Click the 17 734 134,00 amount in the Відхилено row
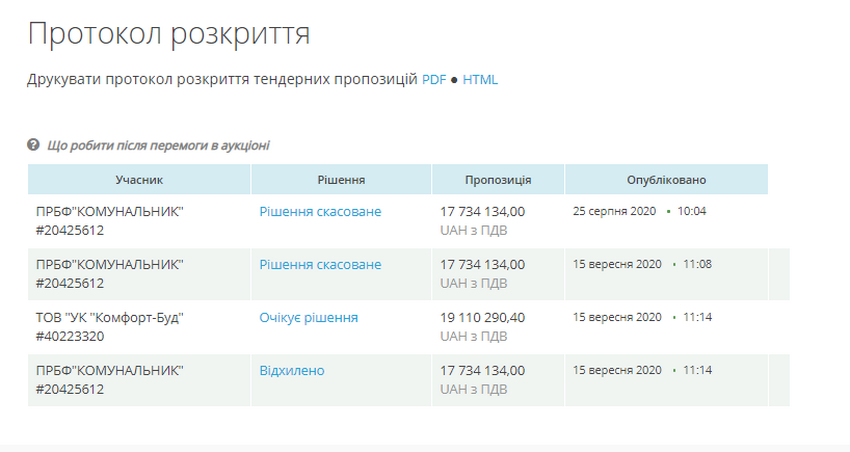850x452 pixels. tap(482, 371)
